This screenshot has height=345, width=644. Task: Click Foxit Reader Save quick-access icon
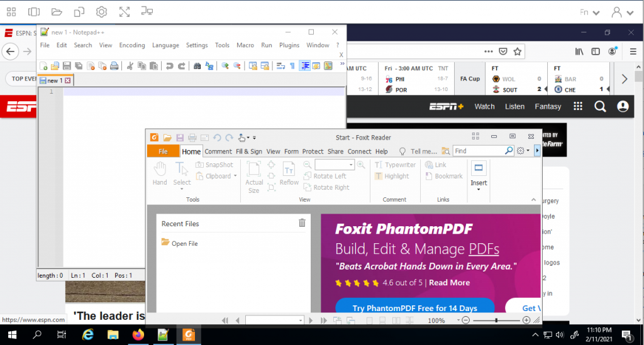[179, 138]
